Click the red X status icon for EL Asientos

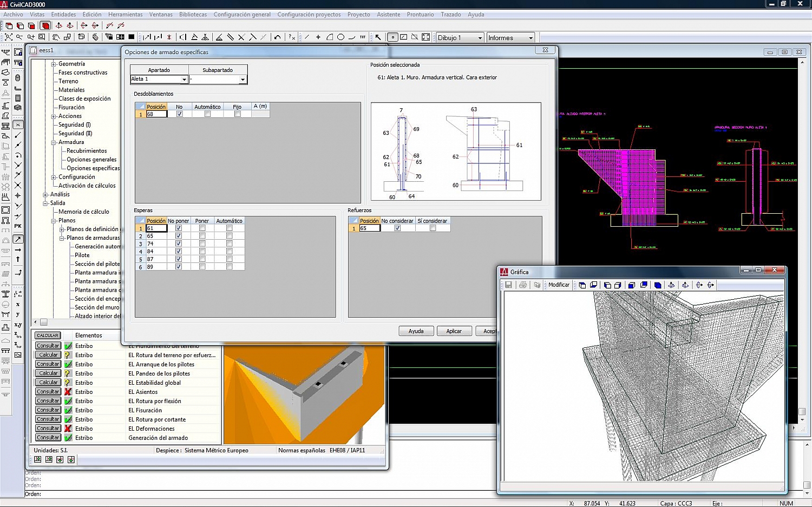point(68,392)
